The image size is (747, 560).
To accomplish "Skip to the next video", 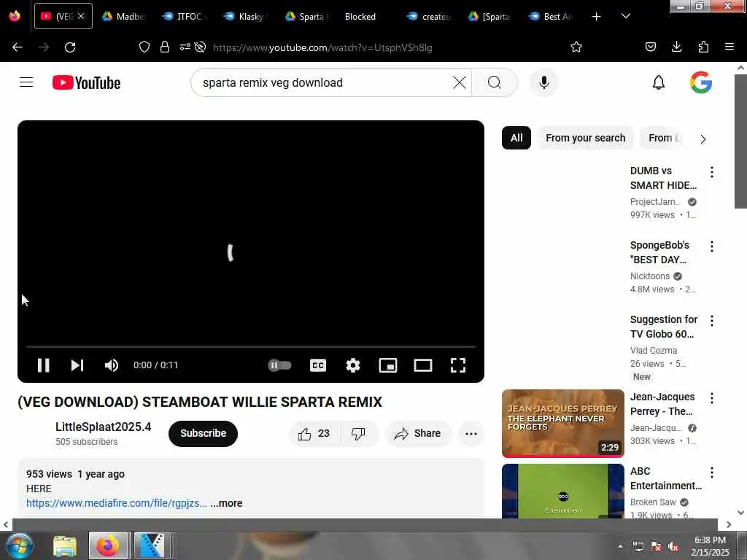I will (77, 365).
